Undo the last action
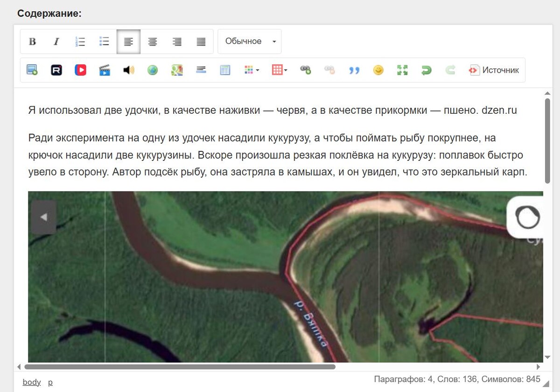560x392 pixels. click(x=427, y=70)
